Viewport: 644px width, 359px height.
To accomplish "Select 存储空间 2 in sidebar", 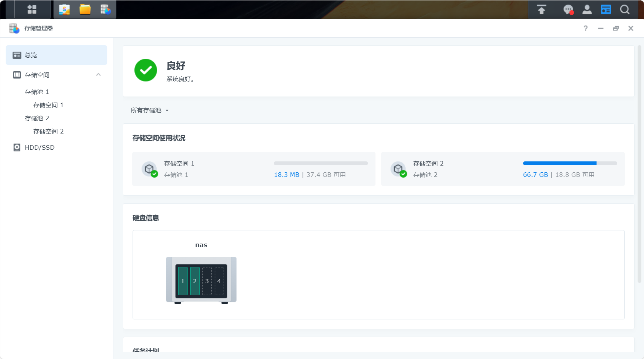I will 49,132.
